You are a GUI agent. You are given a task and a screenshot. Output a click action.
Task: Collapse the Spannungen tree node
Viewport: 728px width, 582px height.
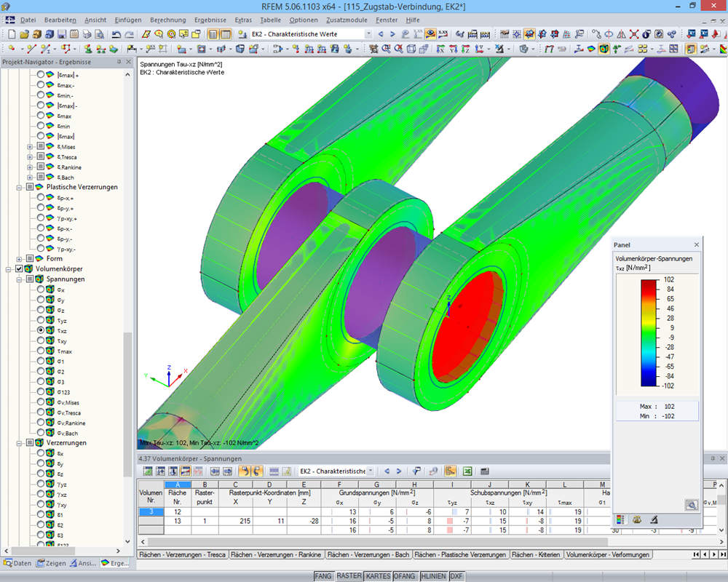point(19,279)
